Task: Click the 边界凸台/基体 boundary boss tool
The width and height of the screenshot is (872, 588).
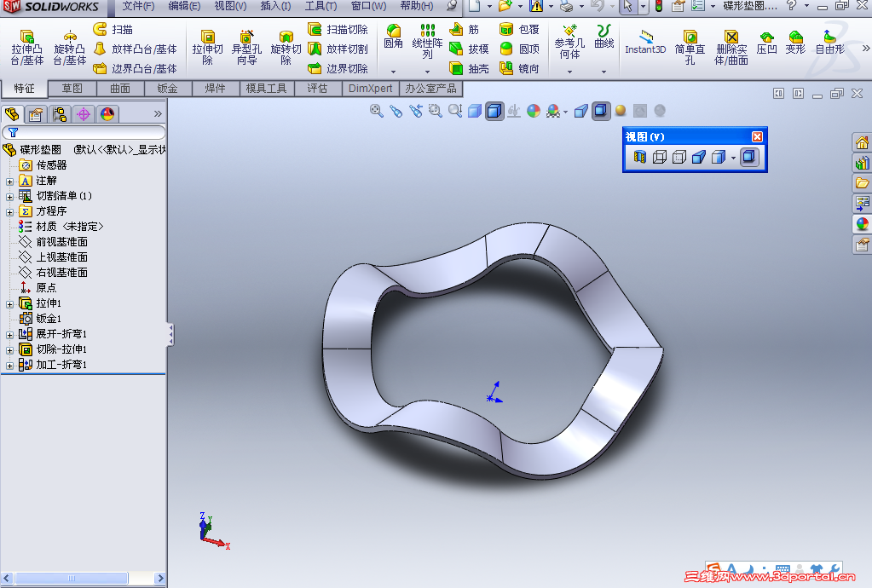Action: 136,68
